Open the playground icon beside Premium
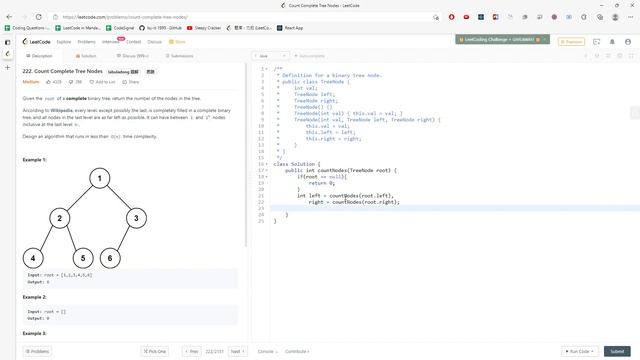This screenshot has height=360, width=640. point(596,42)
